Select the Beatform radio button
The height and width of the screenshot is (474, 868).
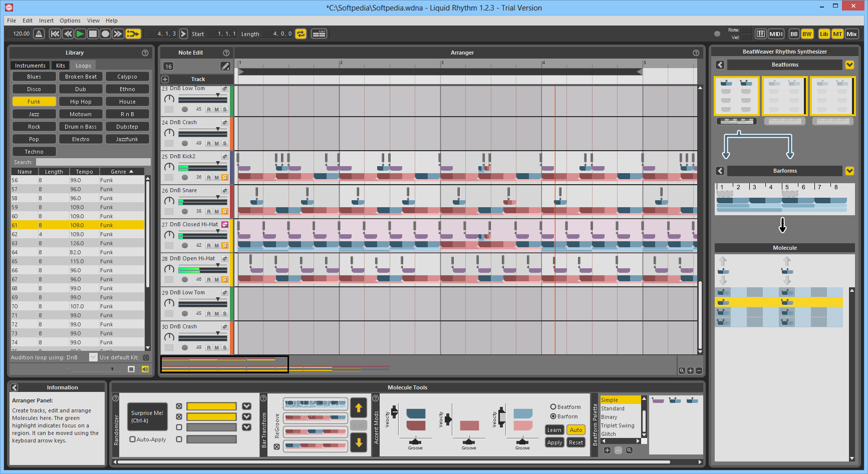[x=553, y=407]
